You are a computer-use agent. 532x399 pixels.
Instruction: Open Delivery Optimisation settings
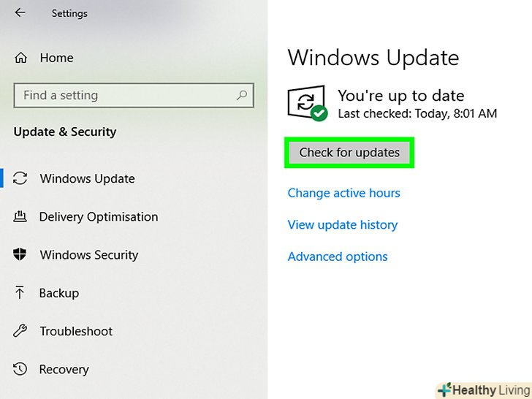tap(99, 217)
